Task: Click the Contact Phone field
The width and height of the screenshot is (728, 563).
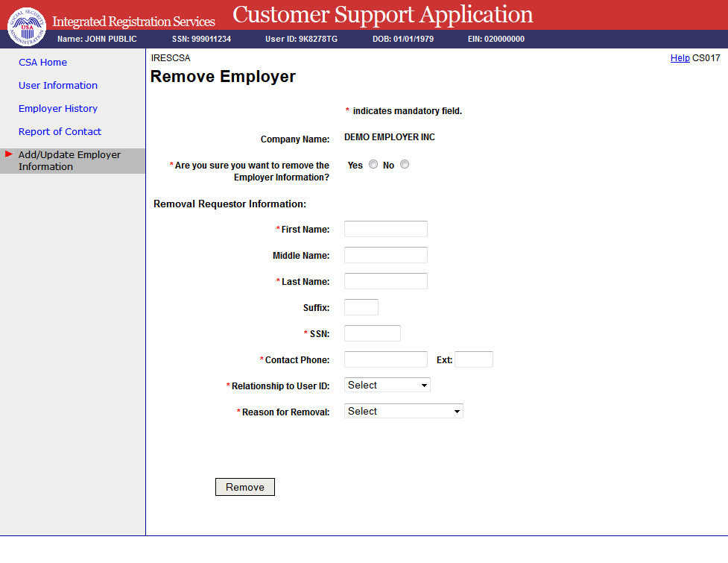Action: 385,359
